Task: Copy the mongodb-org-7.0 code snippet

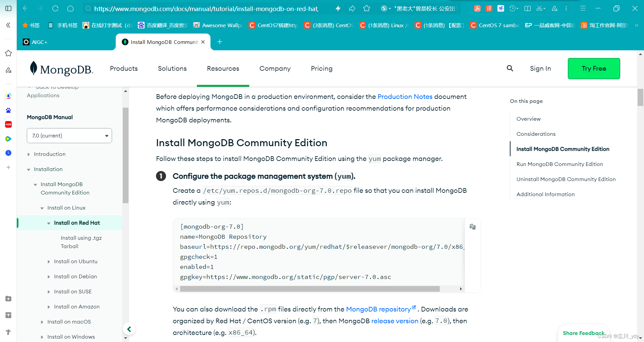Action: pyautogui.click(x=472, y=227)
